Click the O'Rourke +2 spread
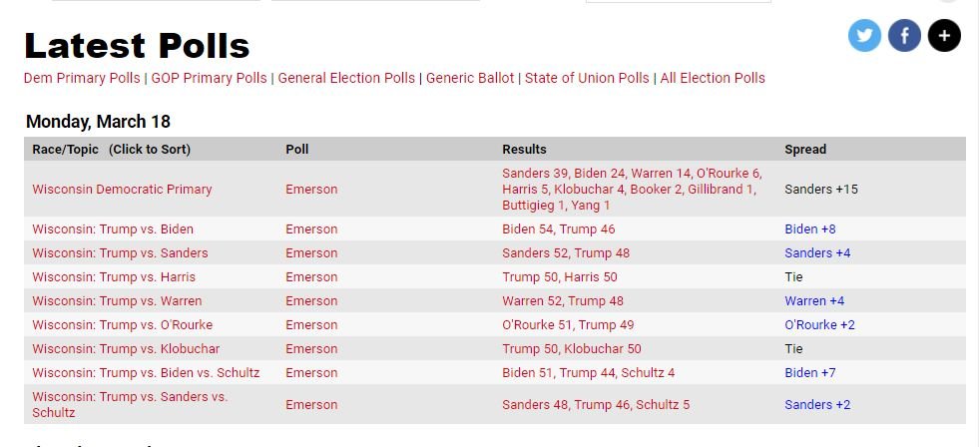Viewport: 980px width, 447px height. (x=819, y=325)
